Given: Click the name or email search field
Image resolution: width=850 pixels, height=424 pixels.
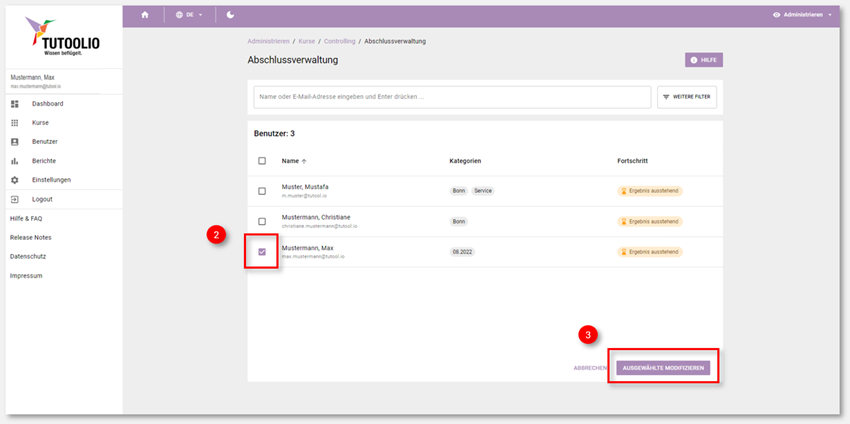Looking at the screenshot, I should point(451,97).
